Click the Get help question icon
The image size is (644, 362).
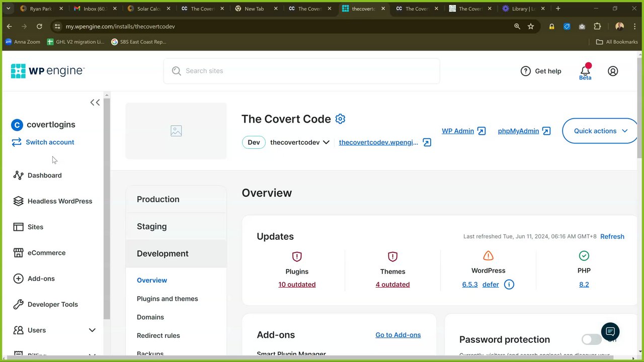coord(526,71)
